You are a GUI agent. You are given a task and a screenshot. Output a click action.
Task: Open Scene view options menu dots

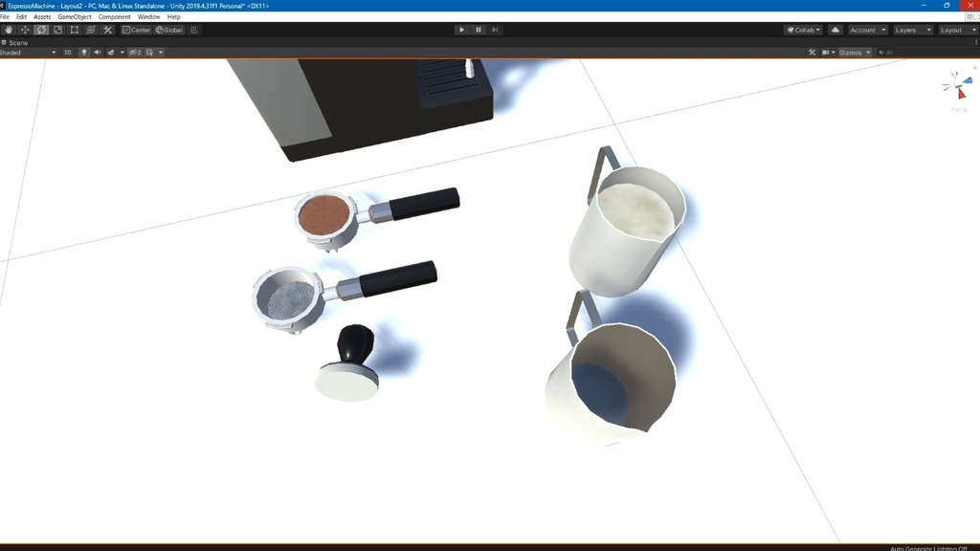[x=976, y=42]
